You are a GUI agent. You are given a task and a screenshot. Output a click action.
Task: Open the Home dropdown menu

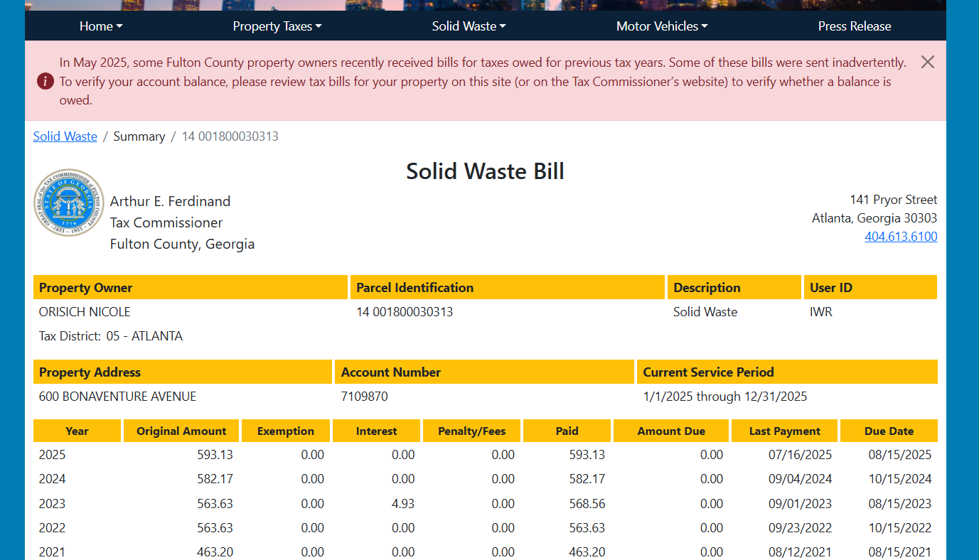(101, 26)
